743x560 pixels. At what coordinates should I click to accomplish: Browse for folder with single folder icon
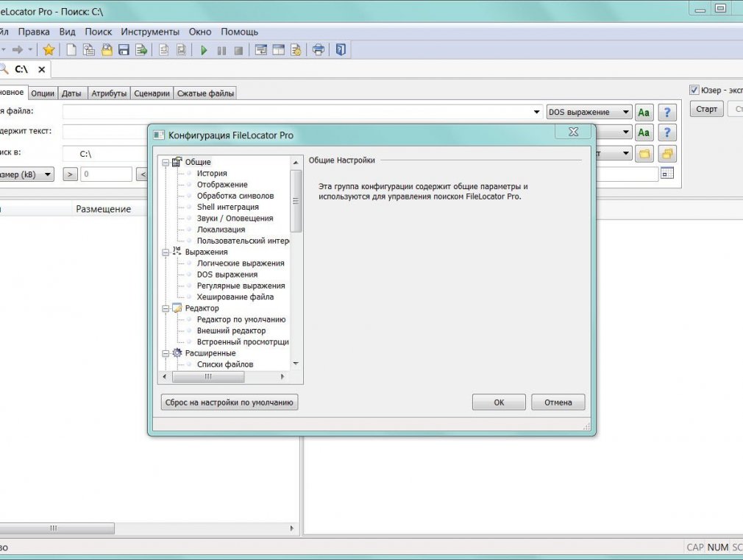click(644, 154)
